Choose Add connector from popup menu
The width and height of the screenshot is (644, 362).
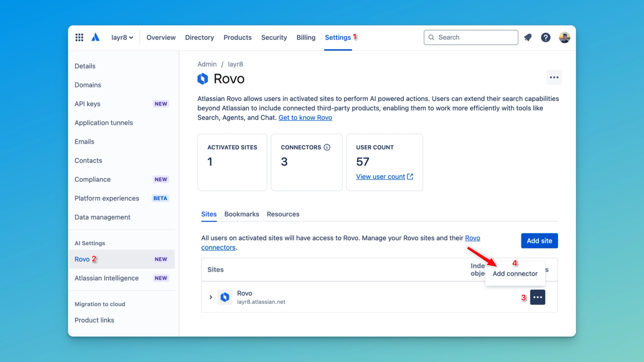[515, 274]
